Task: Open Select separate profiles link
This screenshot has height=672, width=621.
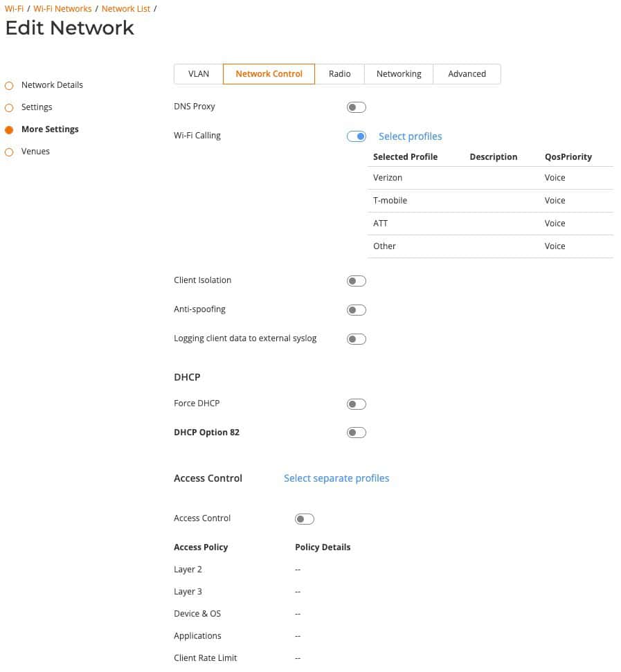Action: point(336,478)
